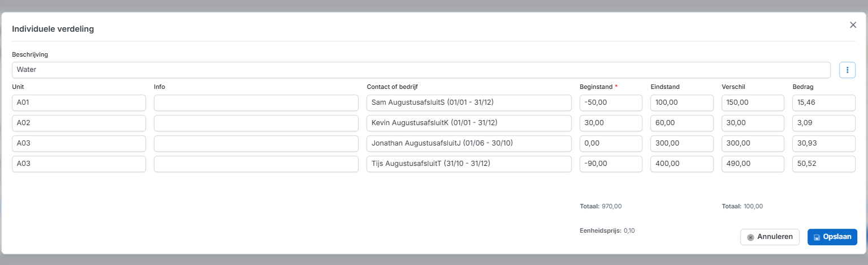This screenshot has width=868, height=265.
Task: Click the empty Info field for unit A01
Action: point(256,103)
